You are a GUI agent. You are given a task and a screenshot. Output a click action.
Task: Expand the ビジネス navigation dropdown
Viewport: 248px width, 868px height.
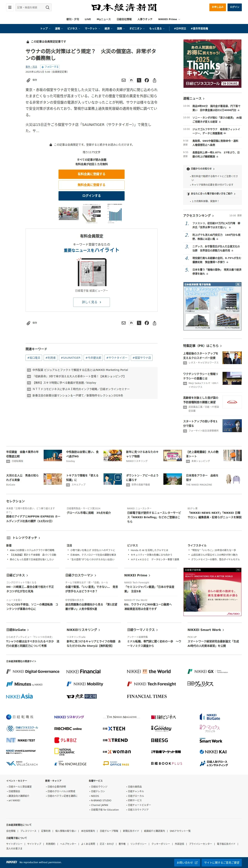[x=74, y=29]
